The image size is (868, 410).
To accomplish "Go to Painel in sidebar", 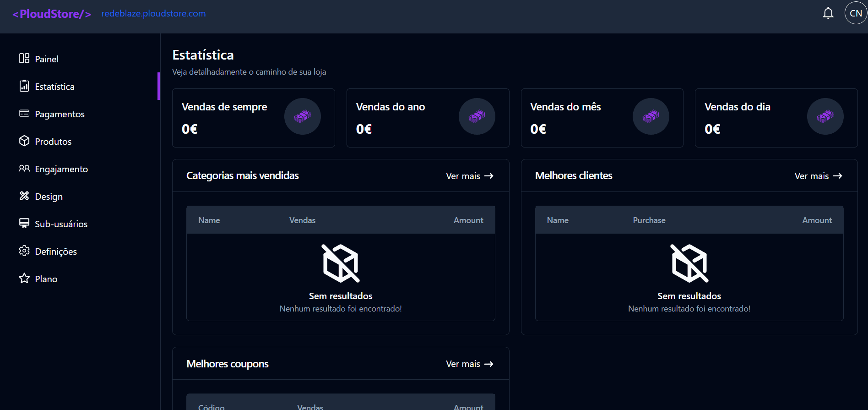I will 47,59.
